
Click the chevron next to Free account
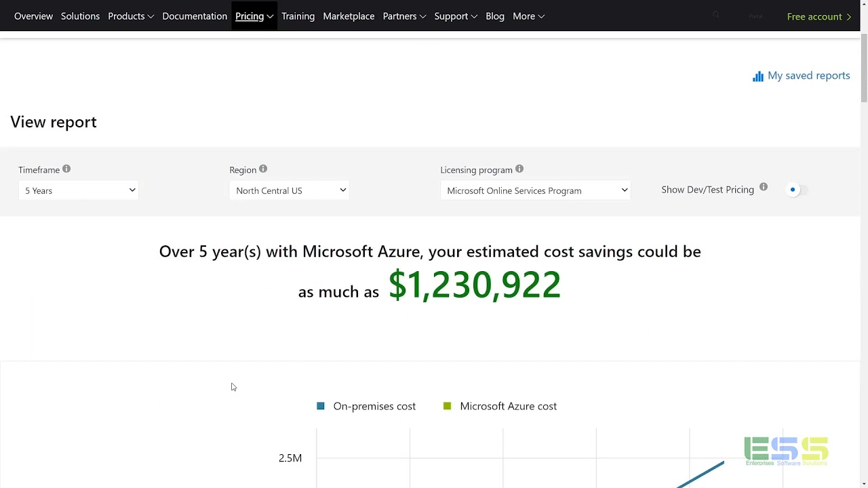[x=849, y=17]
